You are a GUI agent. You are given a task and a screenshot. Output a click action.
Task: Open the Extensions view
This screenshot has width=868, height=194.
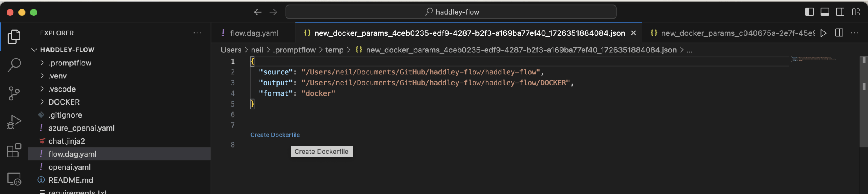click(x=14, y=150)
